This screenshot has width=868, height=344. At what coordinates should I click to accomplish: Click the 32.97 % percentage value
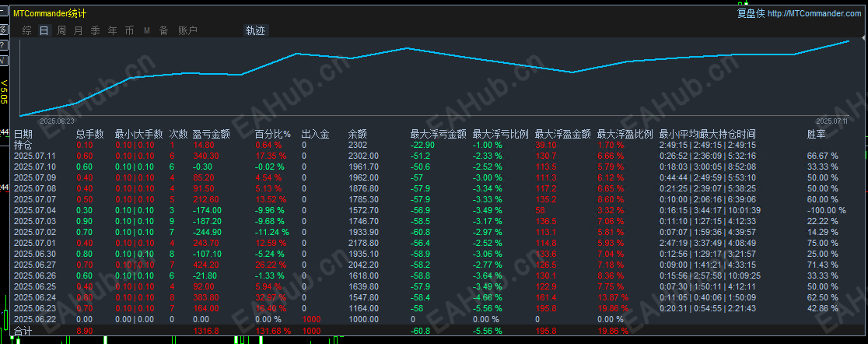[x=271, y=298]
